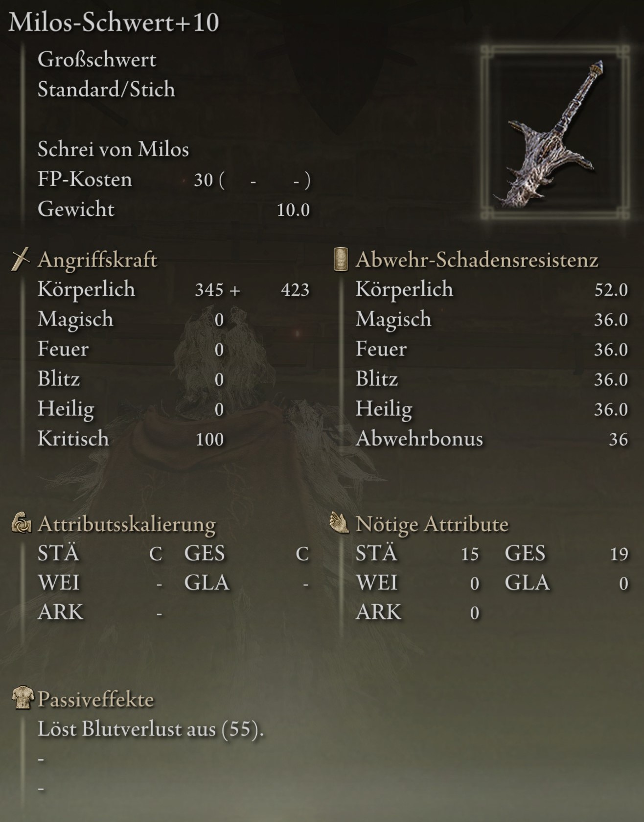Screen dimensions: 644x822
Task: Select the Körperlich attack value 345
Action: click(x=209, y=290)
